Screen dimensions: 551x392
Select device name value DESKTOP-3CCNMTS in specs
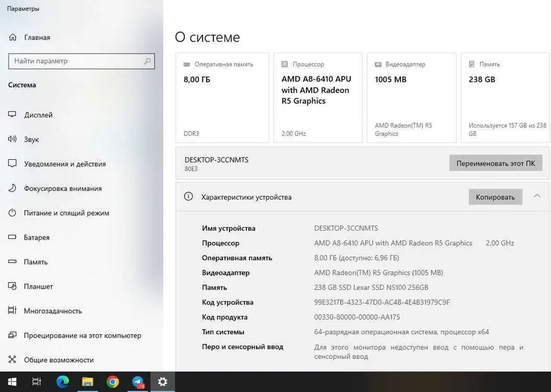tap(346, 228)
